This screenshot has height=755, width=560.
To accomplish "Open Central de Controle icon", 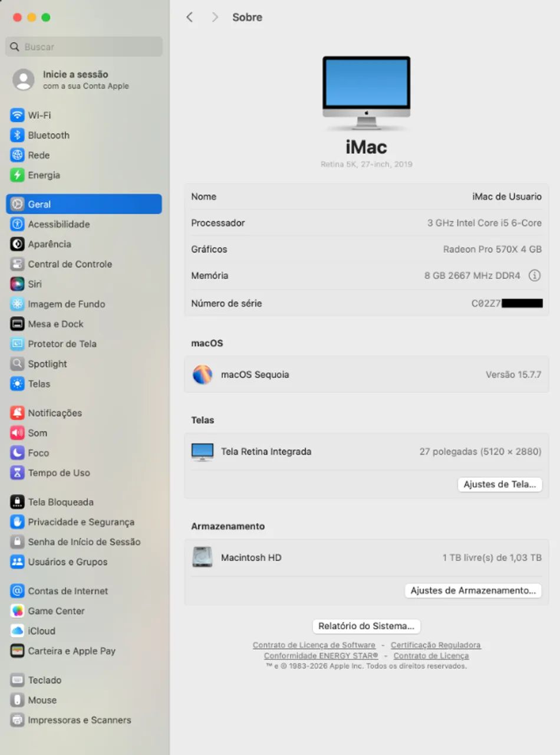I will (18, 264).
